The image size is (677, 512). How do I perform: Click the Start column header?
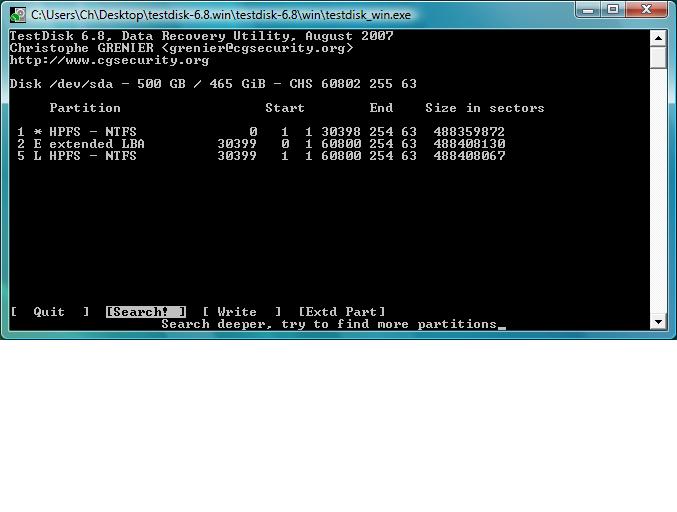[x=285, y=108]
